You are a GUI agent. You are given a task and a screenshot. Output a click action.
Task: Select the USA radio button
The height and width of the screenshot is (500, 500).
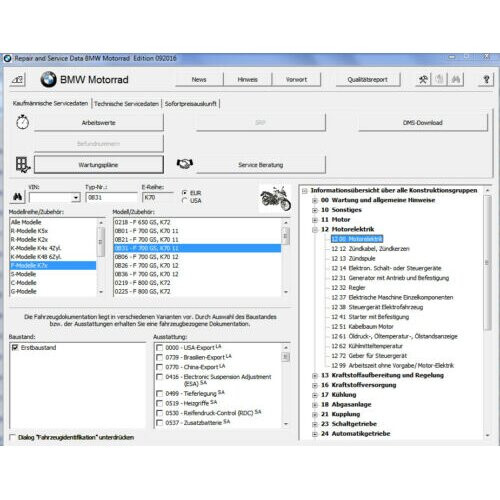(185, 200)
